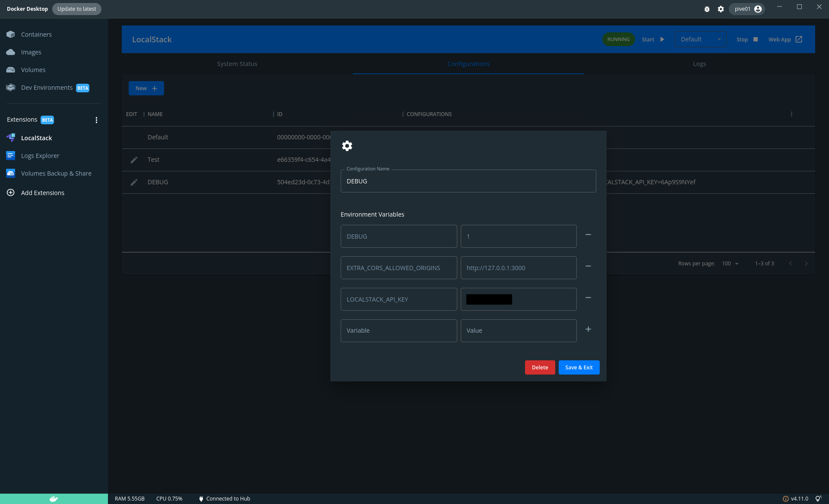
Task: Open Docker settings gear in title bar
Action: [721, 9]
